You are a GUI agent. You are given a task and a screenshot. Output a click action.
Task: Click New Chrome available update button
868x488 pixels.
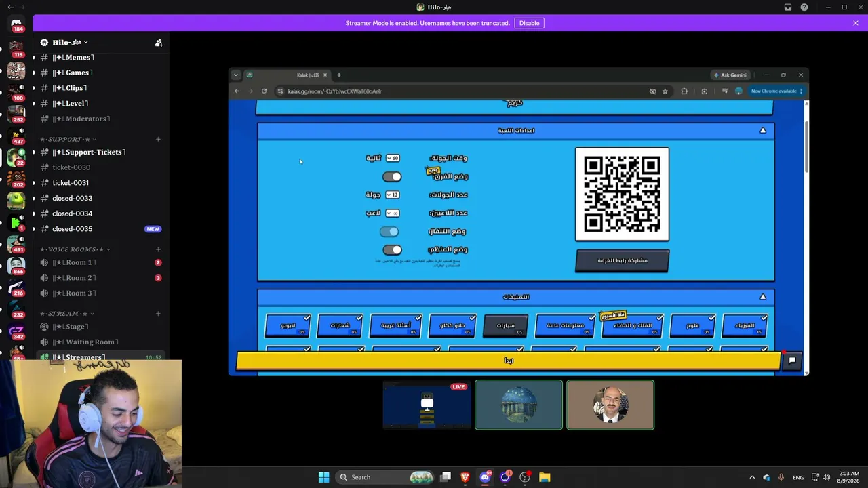(776, 91)
